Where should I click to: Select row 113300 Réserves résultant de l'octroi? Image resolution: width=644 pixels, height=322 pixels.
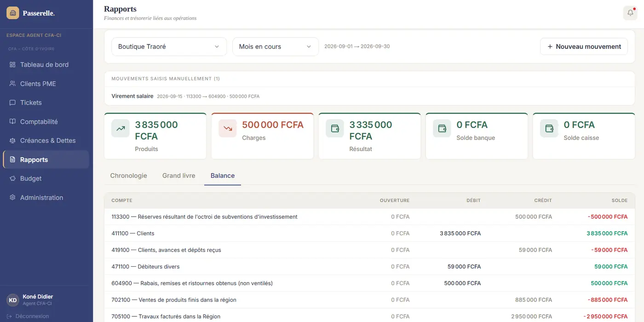click(x=369, y=217)
